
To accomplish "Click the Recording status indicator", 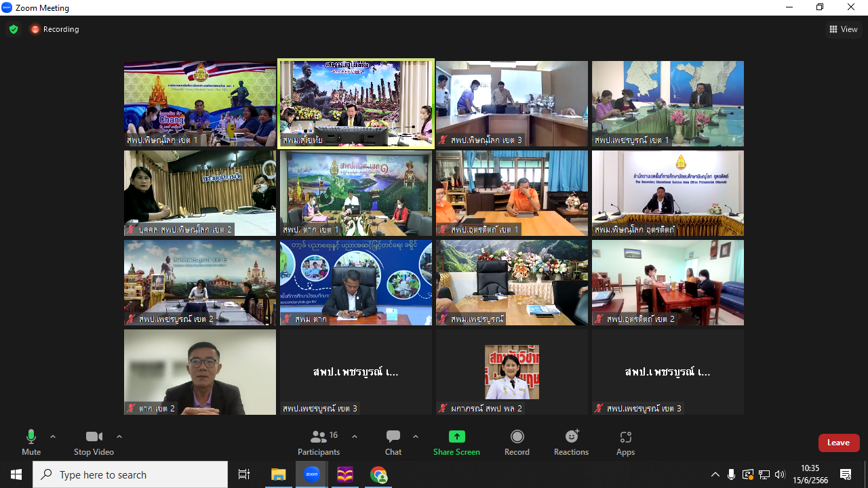I will coord(54,29).
